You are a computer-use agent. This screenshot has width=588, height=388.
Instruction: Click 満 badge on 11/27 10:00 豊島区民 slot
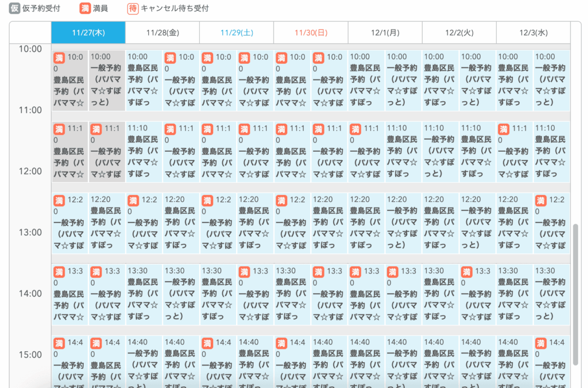coord(59,57)
